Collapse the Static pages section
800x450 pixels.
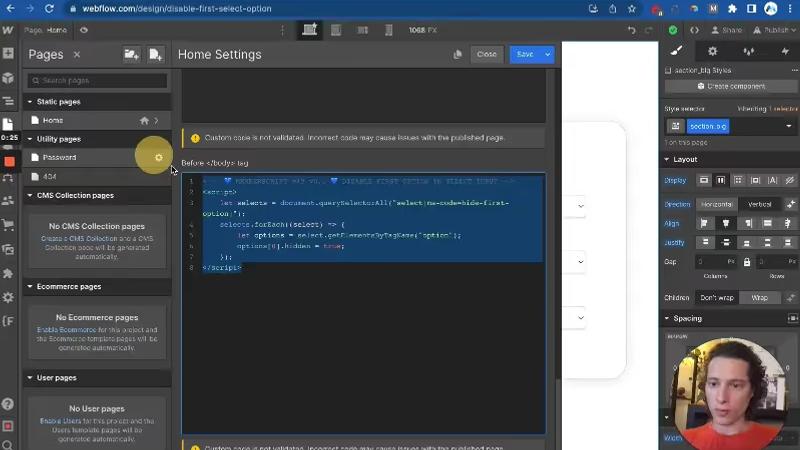pyautogui.click(x=30, y=102)
